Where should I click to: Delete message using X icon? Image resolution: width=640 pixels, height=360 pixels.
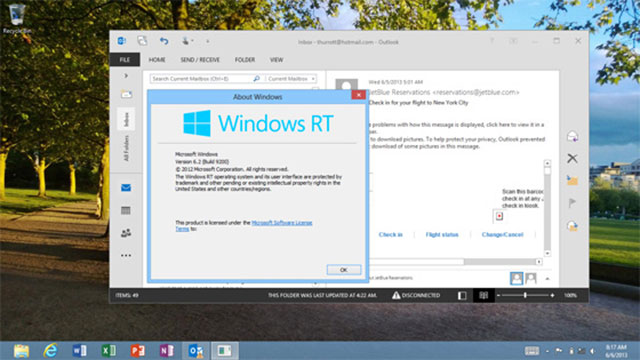[572, 158]
